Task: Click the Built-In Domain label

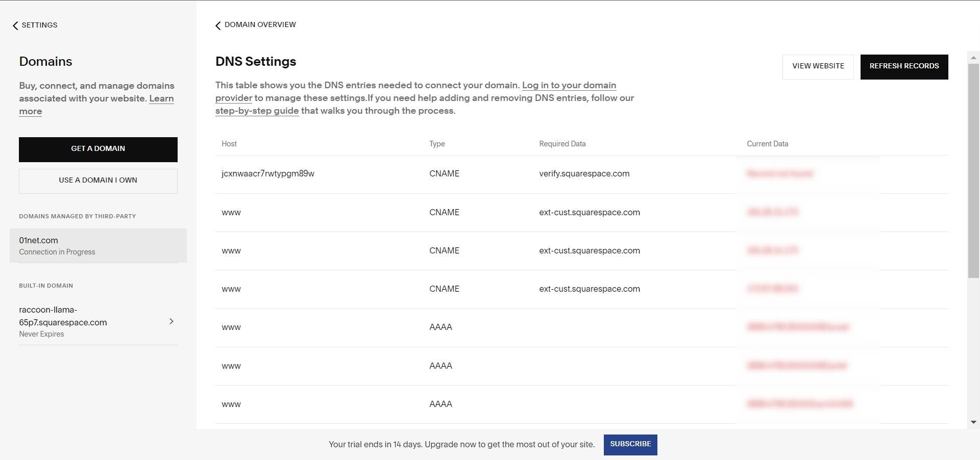Action: point(46,286)
